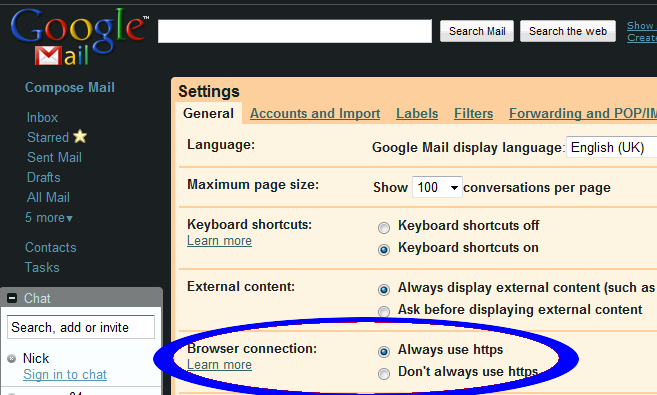Open the Drafts folder
This screenshot has width=657, height=395.
(x=44, y=177)
